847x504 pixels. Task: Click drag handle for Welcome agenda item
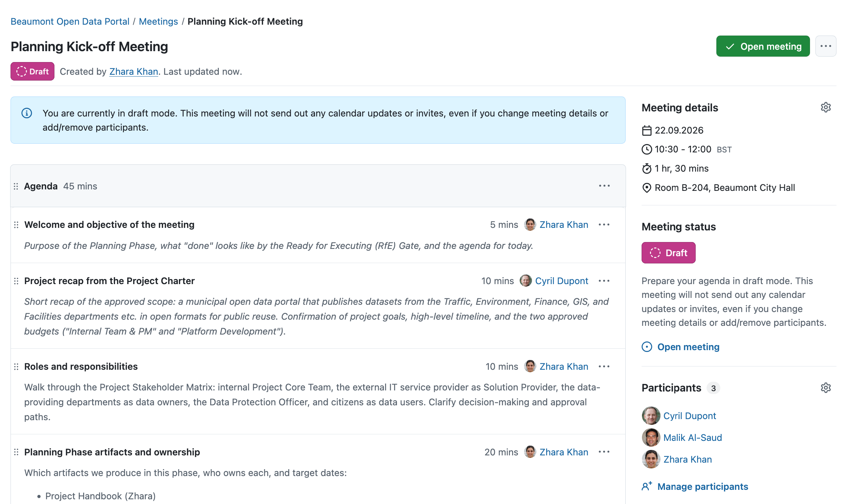(16, 225)
